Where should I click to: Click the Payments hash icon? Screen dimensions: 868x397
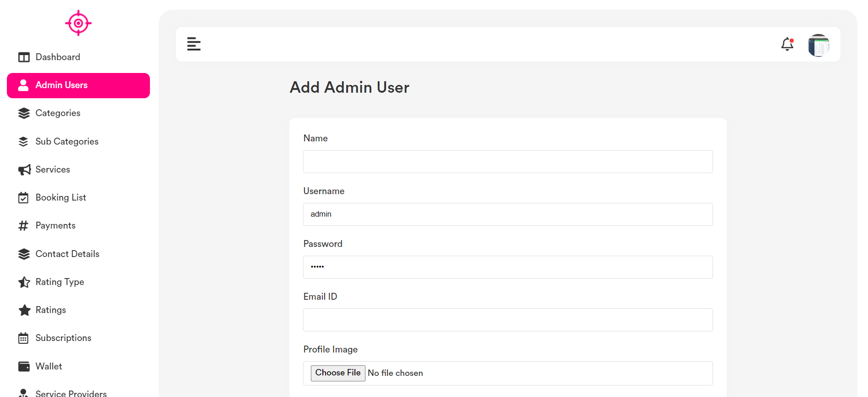tap(23, 226)
